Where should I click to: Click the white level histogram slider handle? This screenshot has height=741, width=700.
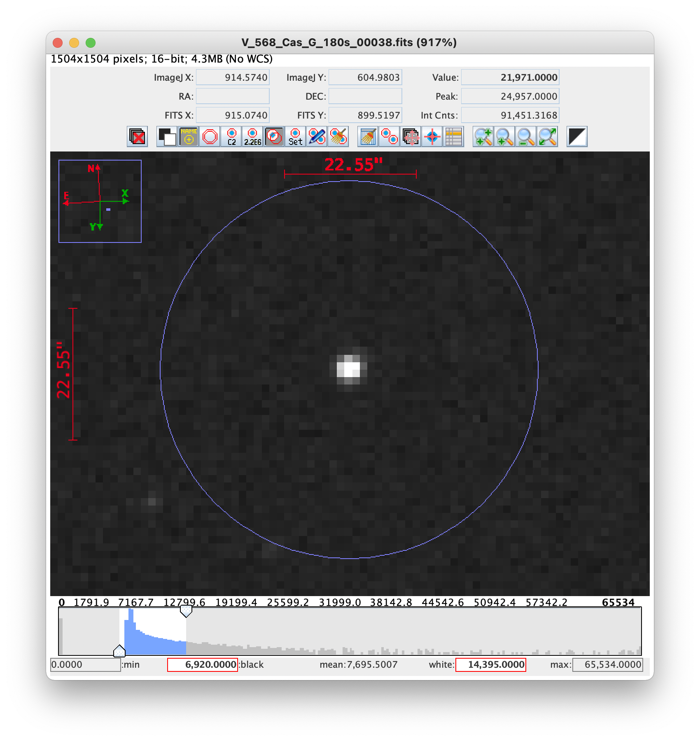[x=186, y=611]
